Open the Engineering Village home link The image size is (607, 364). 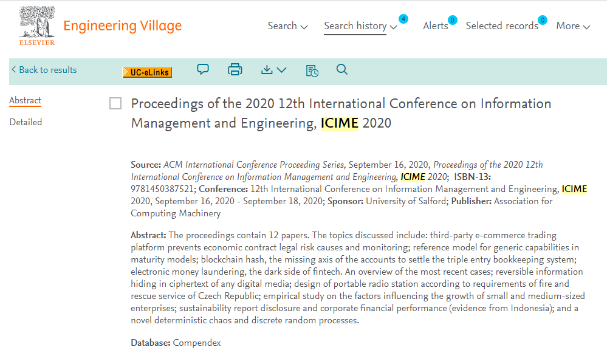click(122, 26)
